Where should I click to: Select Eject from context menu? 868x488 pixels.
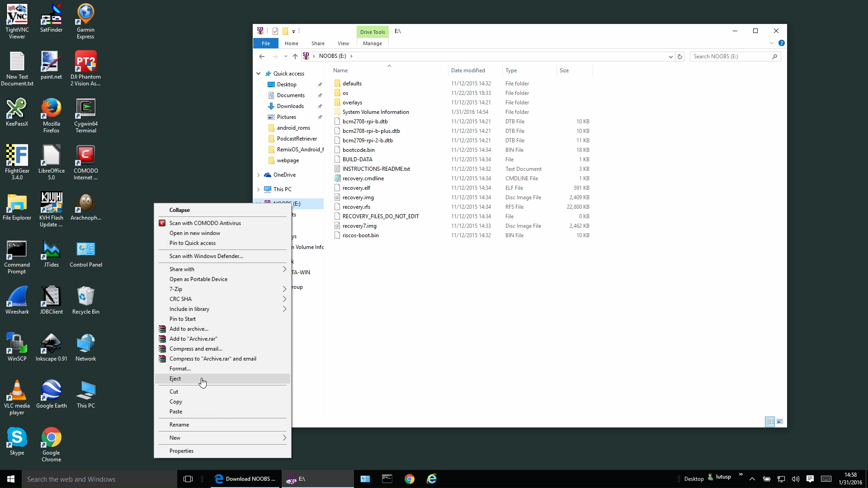(175, 378)
